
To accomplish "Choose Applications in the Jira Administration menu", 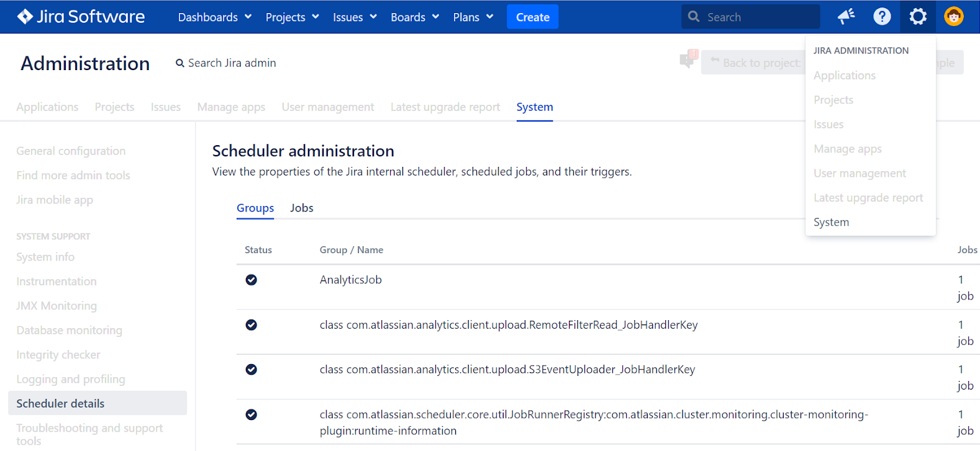I will click(x=845, y=76).
